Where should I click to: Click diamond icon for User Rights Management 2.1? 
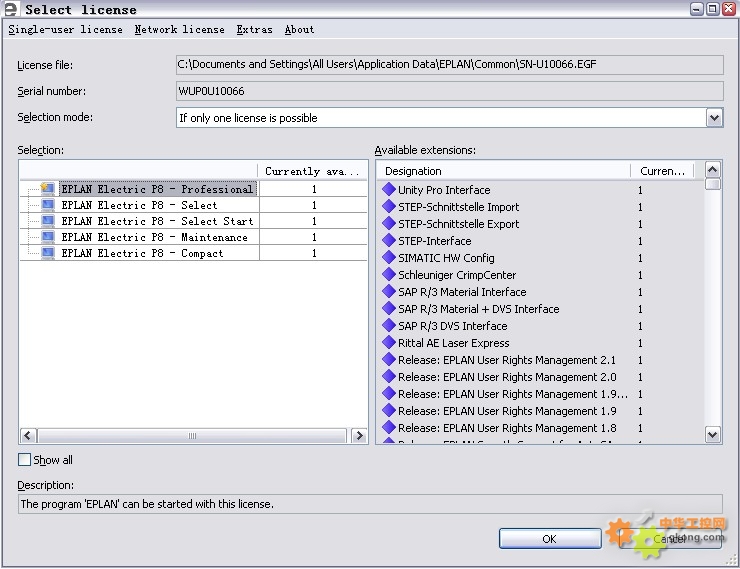[x=388, y=359]
